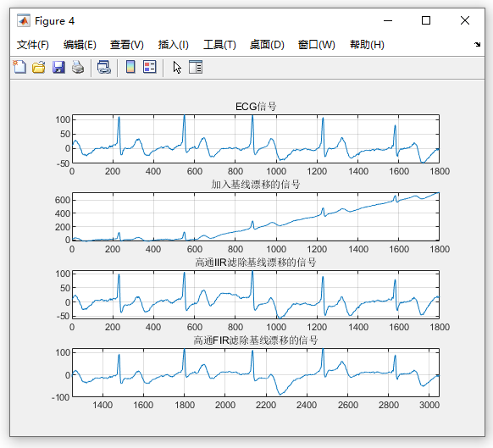Open the 帮助(H) menu
This screenshot has height=448, width=493.
point(367,45)
